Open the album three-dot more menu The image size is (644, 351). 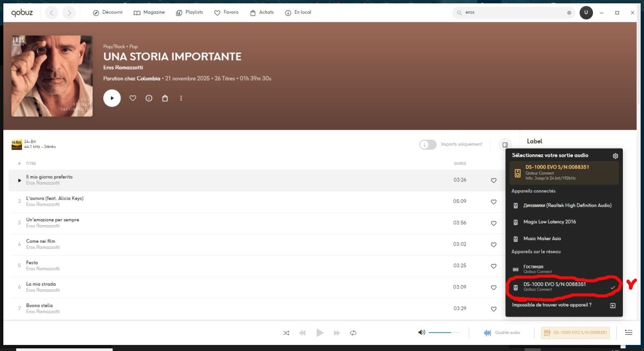click(x=181, y=98)
